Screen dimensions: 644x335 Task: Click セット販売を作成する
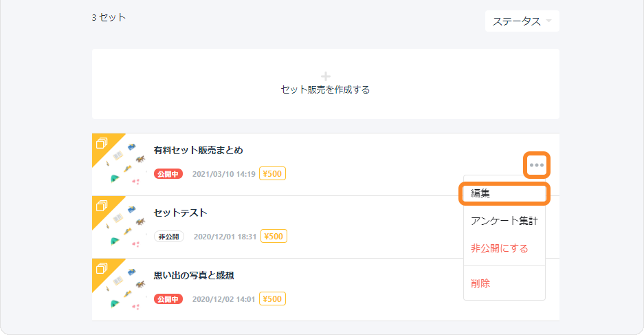point(325,89)
